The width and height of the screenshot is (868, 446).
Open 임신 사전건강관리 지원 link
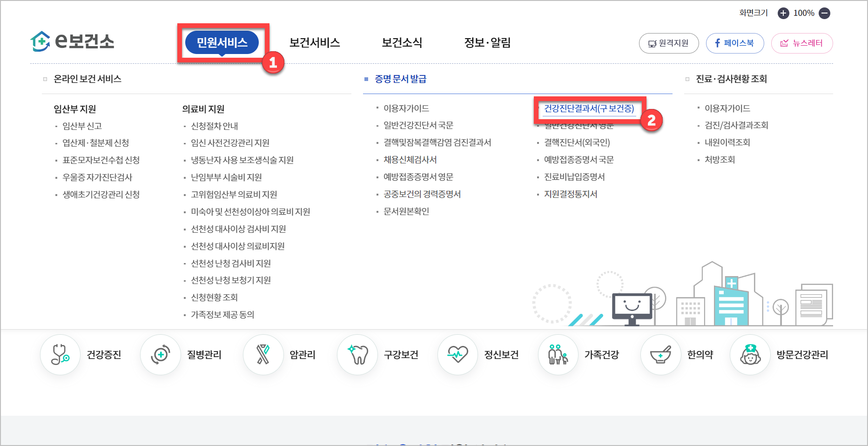[230, 143]
